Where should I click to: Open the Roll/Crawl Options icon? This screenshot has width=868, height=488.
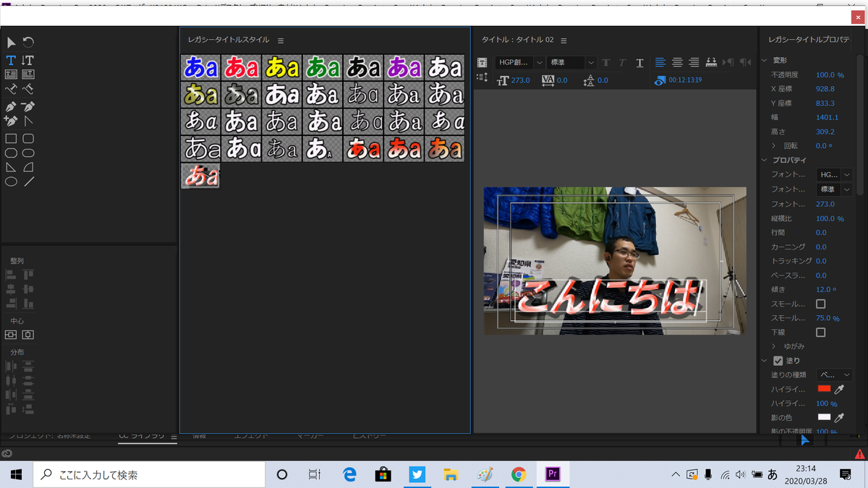point(482,77)
